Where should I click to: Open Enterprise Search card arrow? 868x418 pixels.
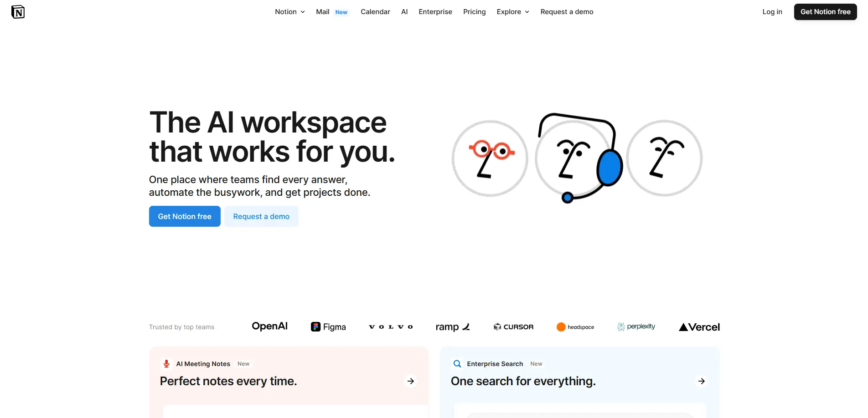tap(702, 381)
